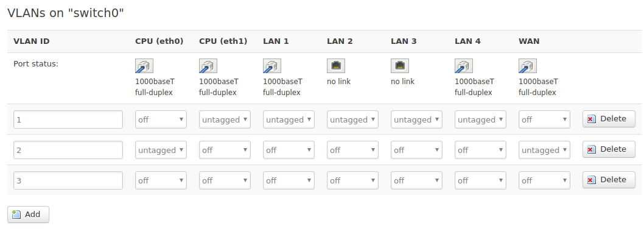The width and height of the screenshot is (644, 231).
Task: Add a new VLAN entry
Action: (x=29, y=215)
